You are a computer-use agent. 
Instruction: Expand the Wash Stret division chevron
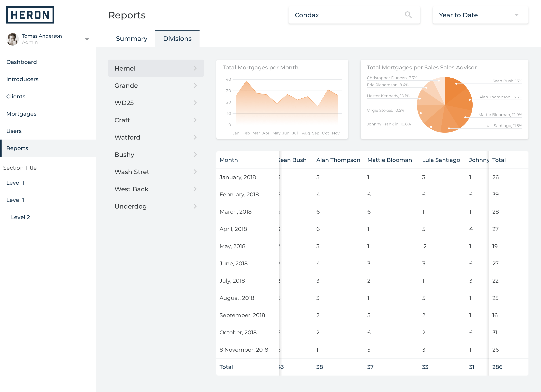coord(195,172)
